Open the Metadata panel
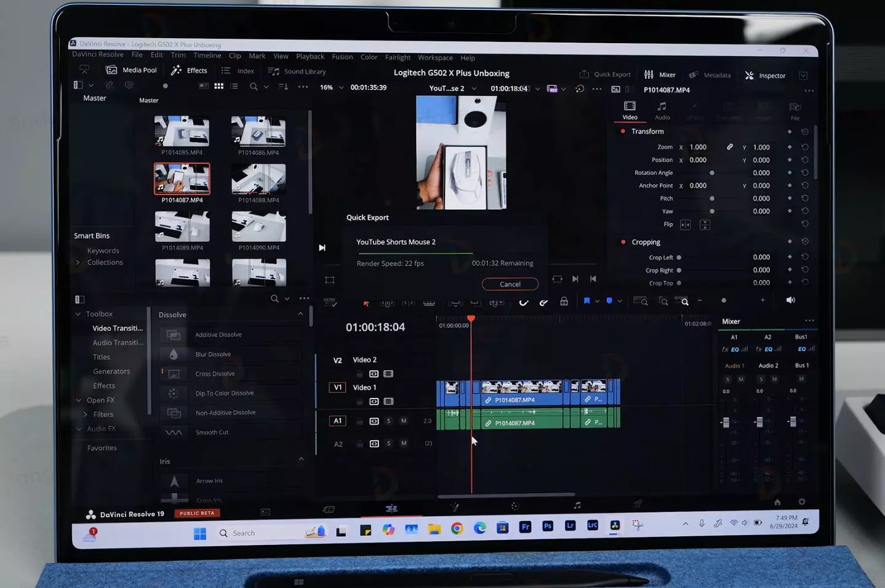The image size is (885, 588). [x=710, y=75]
